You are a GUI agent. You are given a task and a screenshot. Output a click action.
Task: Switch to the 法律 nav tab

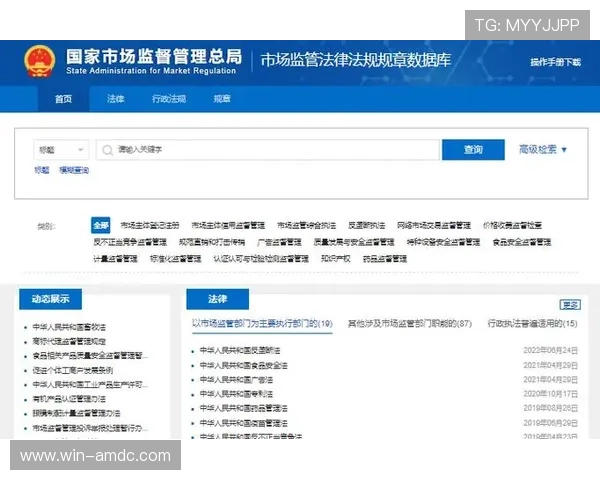(x=115, y=99)
